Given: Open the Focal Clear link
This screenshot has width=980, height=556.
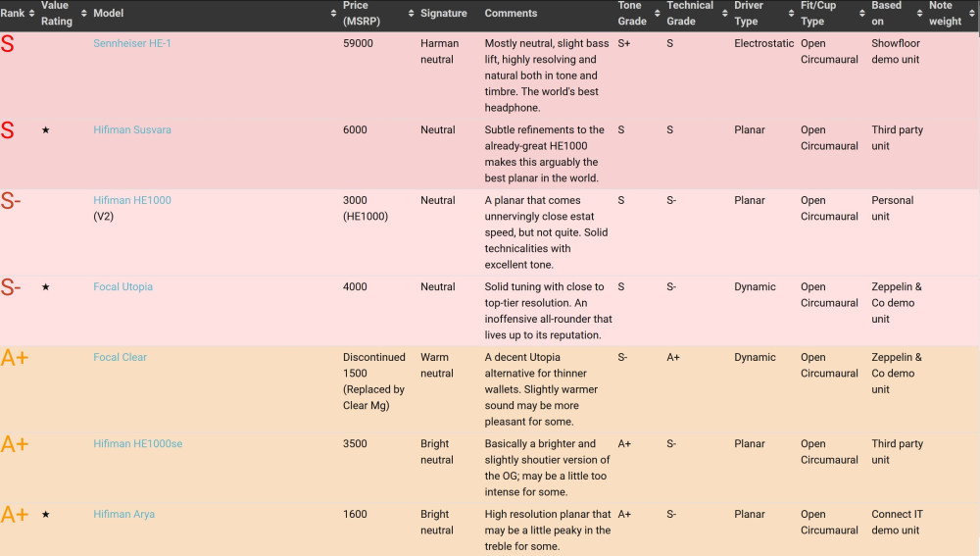Looking at the screenshot, I should [x=120, y=357].
